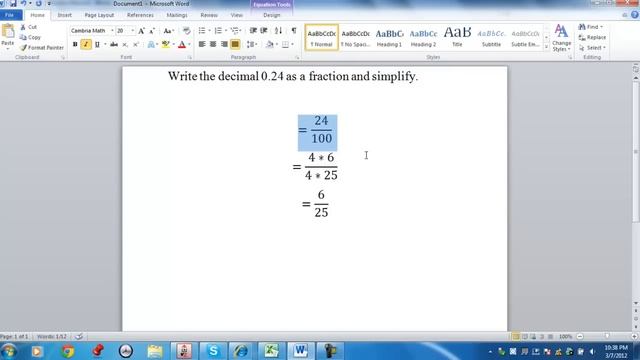Viewport: 640px width, 360px height.
Task: Open the file folder on the taskbar
Action: coord(155,351)
